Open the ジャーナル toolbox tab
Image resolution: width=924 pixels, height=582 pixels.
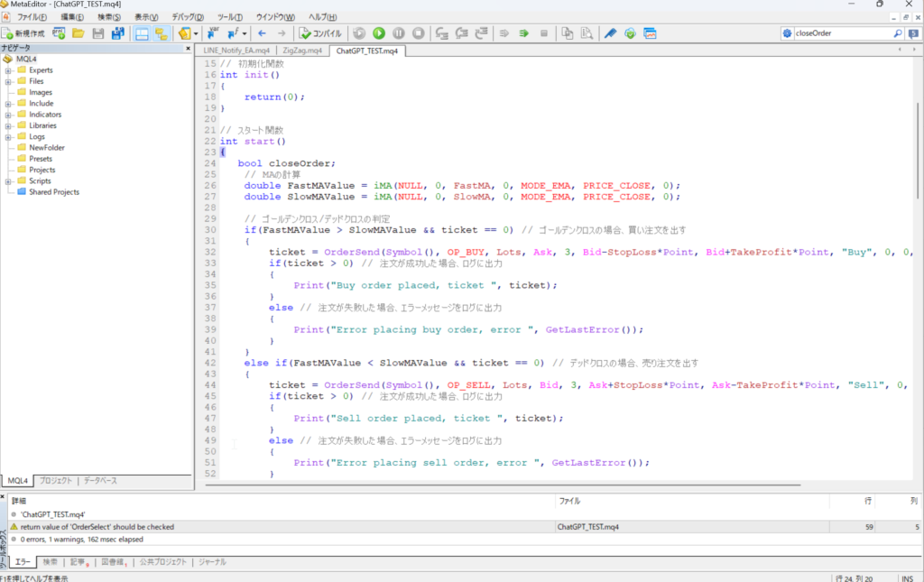tap(212, 562)
